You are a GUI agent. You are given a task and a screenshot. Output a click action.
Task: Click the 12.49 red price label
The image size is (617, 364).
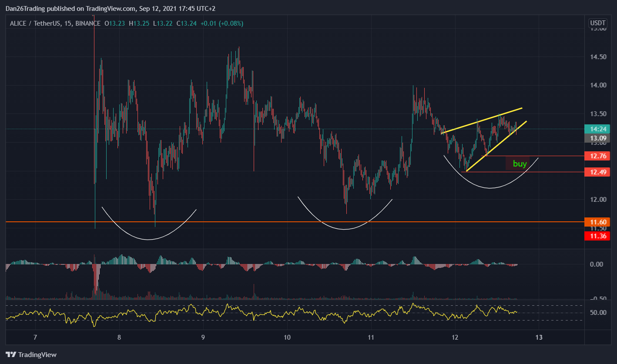[597, 172]
